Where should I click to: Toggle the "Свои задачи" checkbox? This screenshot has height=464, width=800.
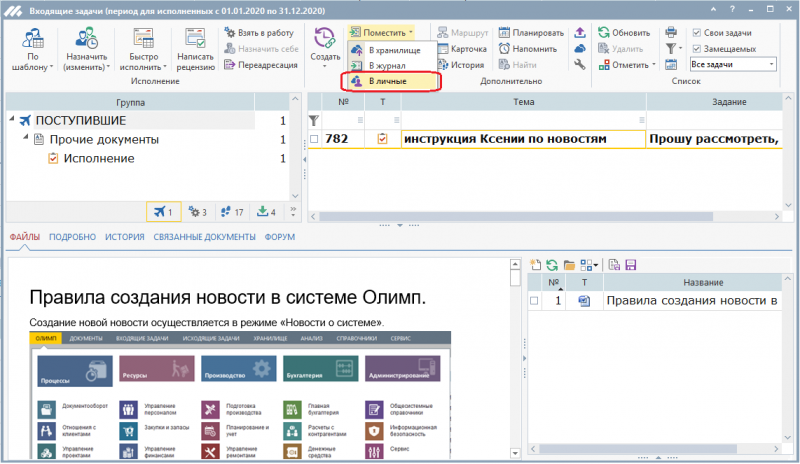(x=696, y=33)
